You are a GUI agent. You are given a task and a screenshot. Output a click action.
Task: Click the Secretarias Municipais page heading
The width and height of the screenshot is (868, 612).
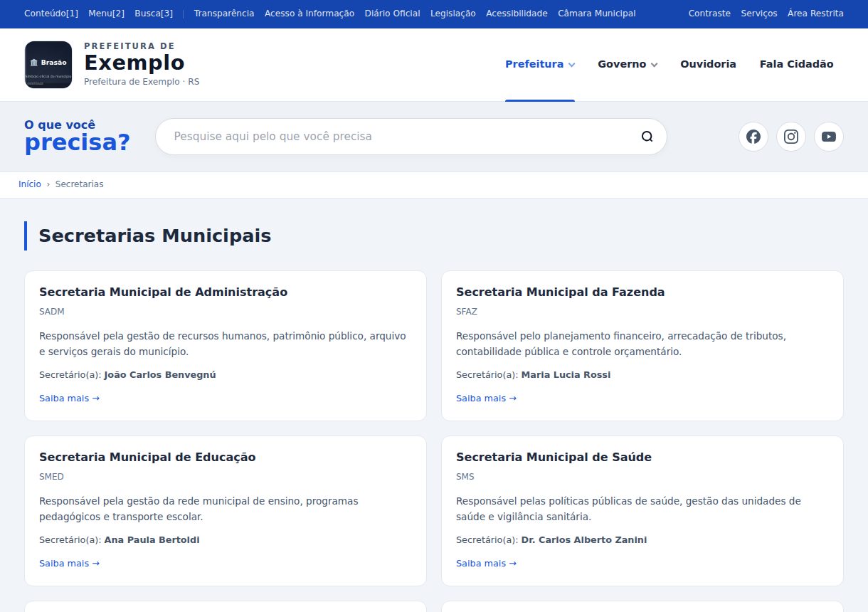[155, 236]
